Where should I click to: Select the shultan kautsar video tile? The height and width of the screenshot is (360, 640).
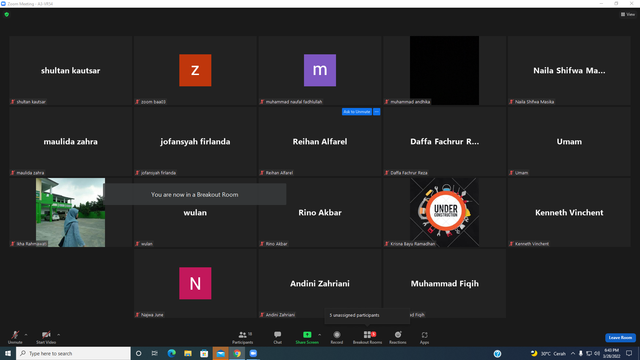click(x=71, y=70)
